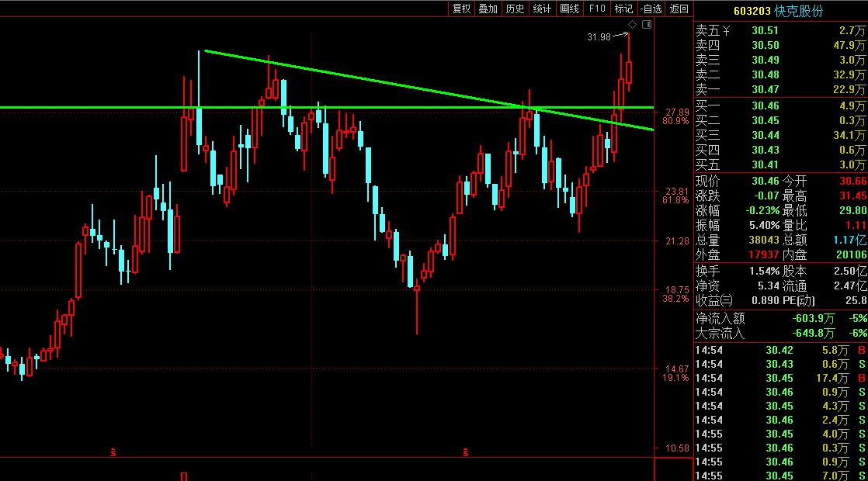Click the 总量 value 38043
This screenshot has height=481, width=868.
(x=764, y=240)
